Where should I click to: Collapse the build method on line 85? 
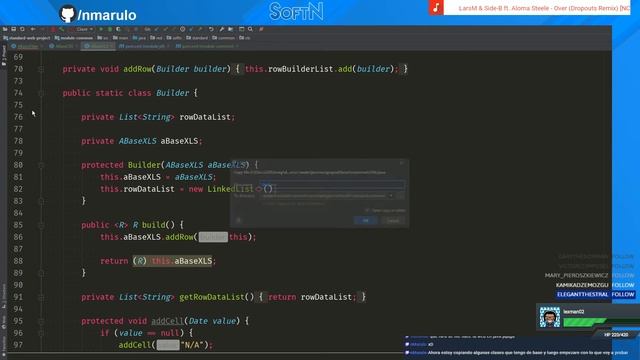[41, 225]
